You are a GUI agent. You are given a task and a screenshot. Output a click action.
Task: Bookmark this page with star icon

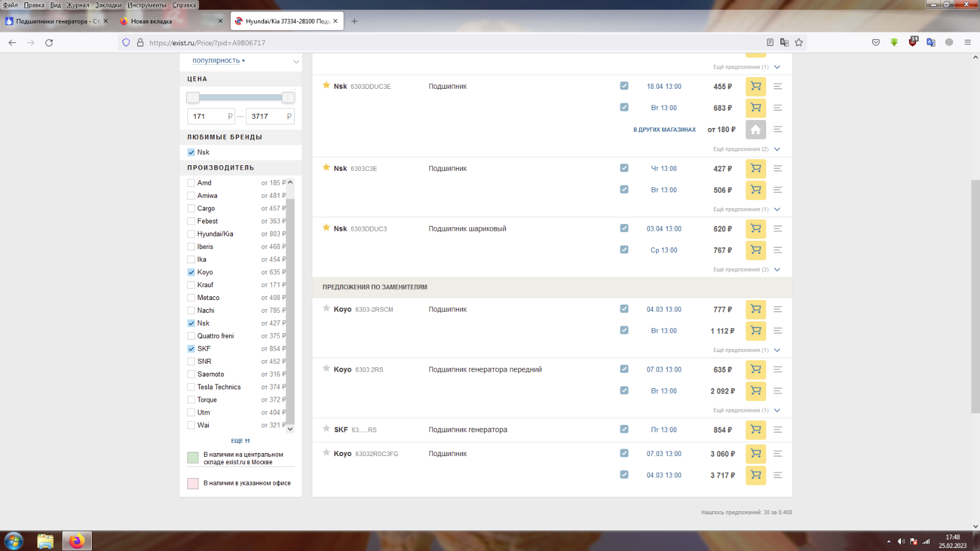point(799,42)
